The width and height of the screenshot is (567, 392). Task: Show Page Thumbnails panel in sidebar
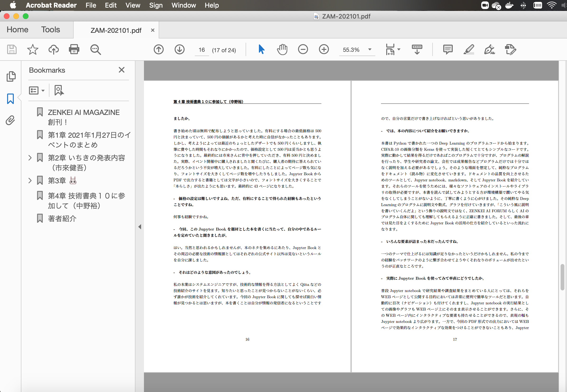(11, 76)
